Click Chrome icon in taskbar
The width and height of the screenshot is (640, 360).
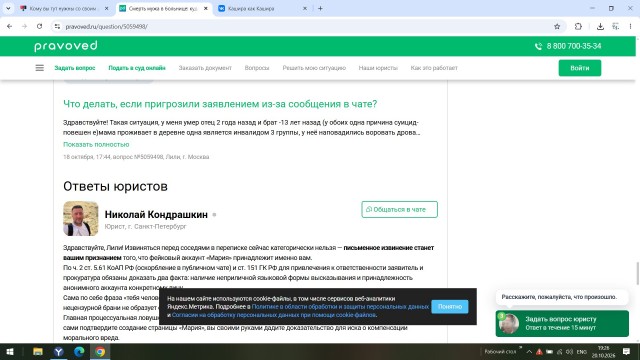[x=100, y=351]
